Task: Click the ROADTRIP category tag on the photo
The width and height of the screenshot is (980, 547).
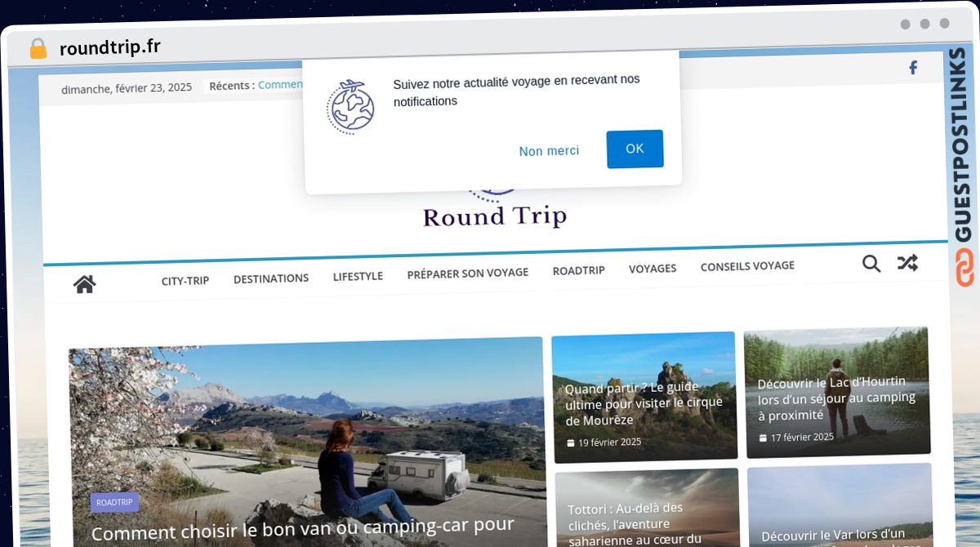Action: (114, 502)
